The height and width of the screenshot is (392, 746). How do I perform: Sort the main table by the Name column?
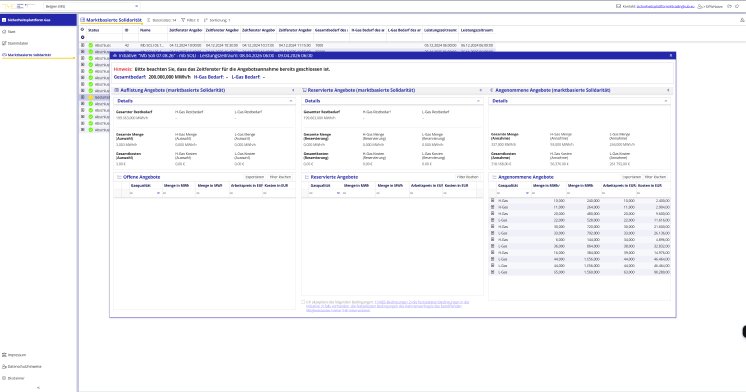click(x=146, y=30)
